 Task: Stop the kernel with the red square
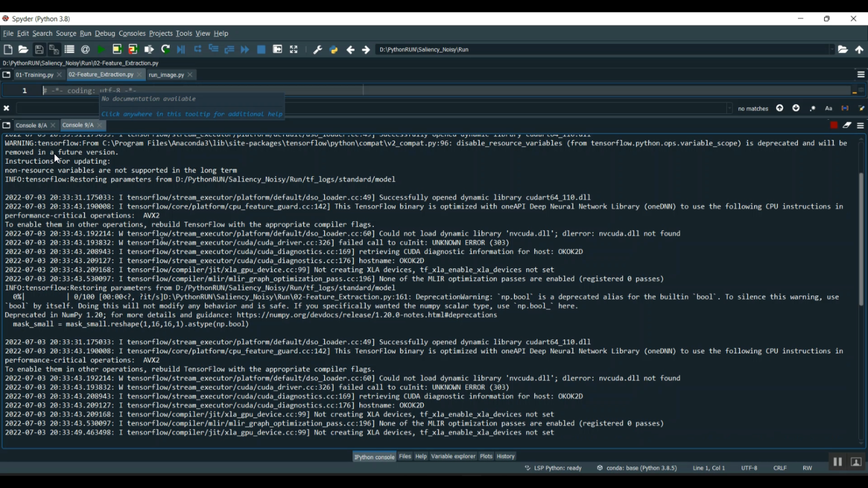coord(834,125)
